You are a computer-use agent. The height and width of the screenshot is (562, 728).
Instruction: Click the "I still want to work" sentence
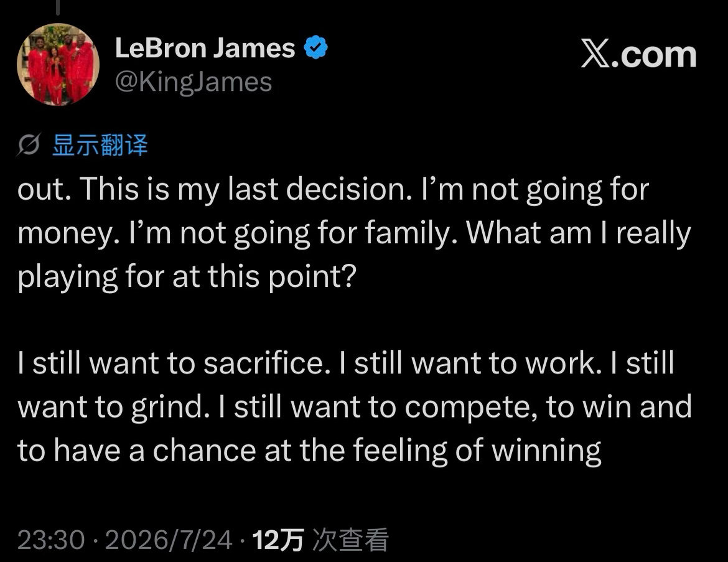pyautogui.click(x=471, y=363)
